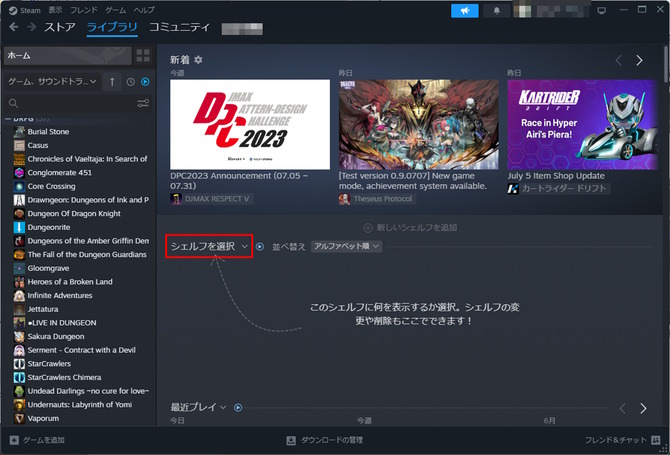Screen dimensions: 670x455
Task: Click the megaphone announcements icon
Action: pos(465,10)
